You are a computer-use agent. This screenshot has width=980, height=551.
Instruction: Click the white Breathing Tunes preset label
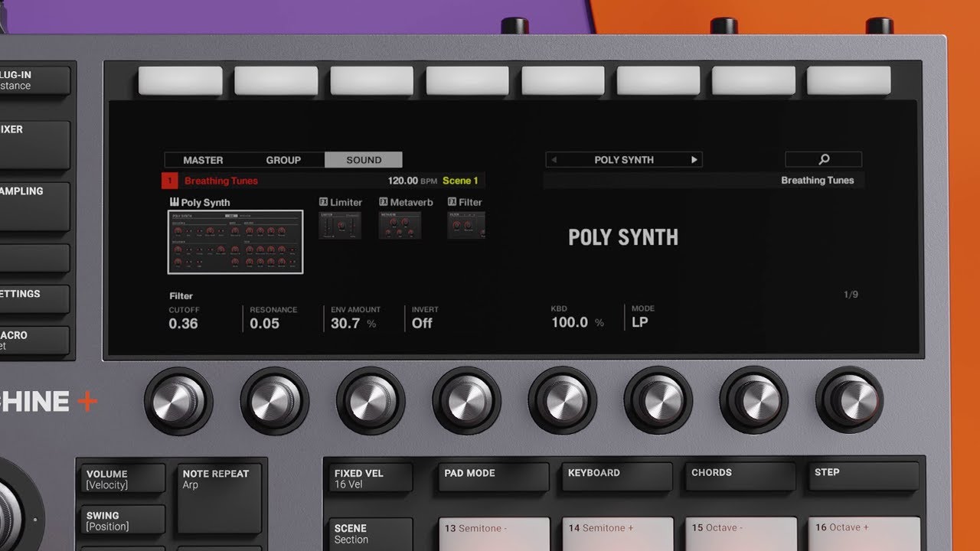817,181
